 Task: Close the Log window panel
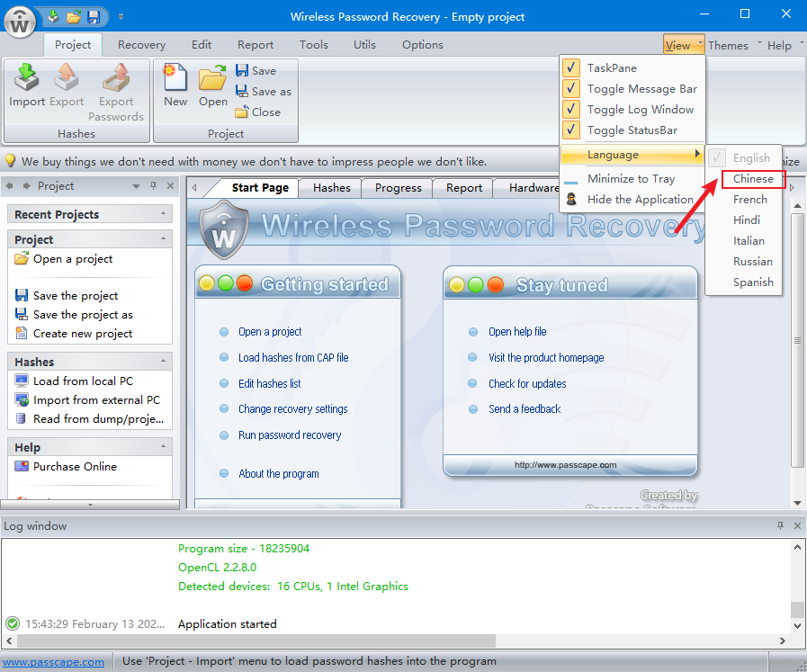797,525
